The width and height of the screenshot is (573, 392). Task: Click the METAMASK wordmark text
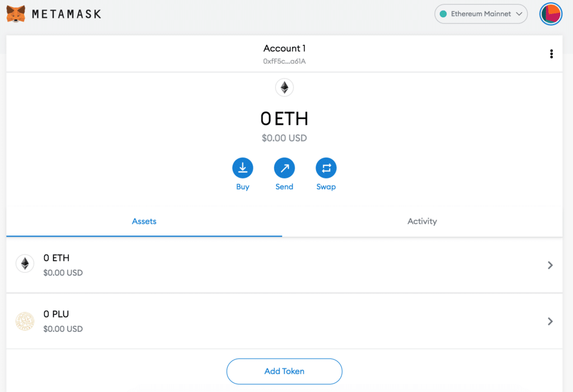[x=67, y=14]
